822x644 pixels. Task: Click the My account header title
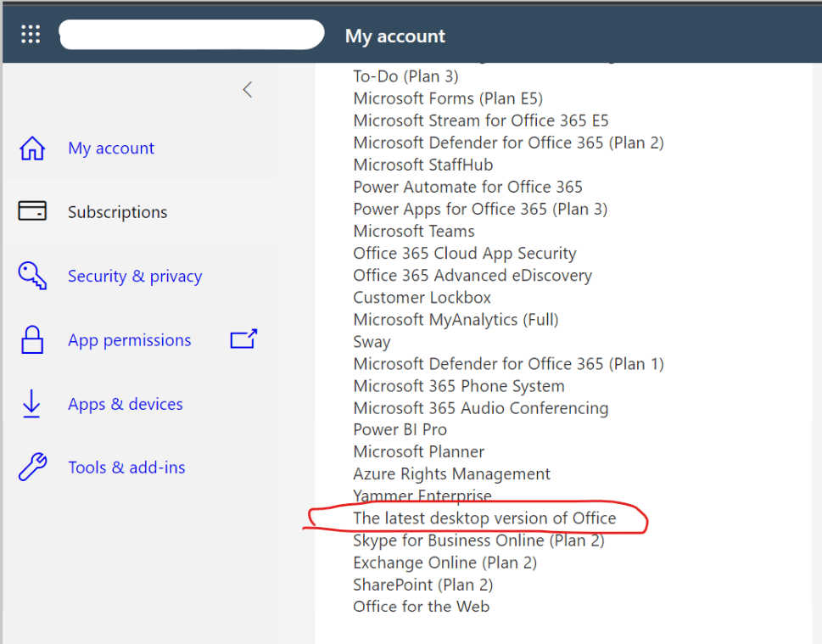click(394, 36)
